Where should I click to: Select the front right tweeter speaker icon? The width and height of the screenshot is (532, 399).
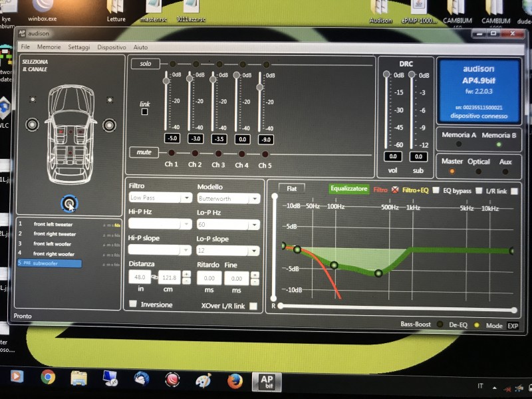point(110,100)
